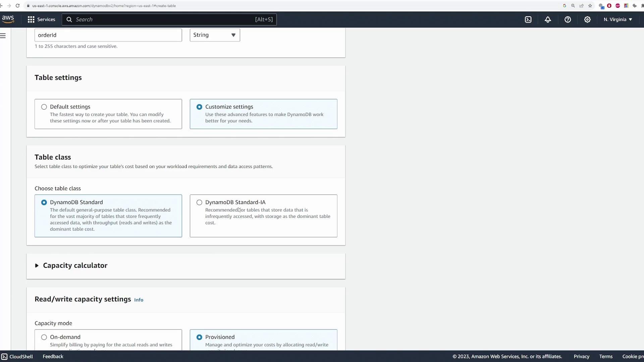
Task: Click the colorful square extension icon
Action: pyautogui.click(x=626, y=6)
